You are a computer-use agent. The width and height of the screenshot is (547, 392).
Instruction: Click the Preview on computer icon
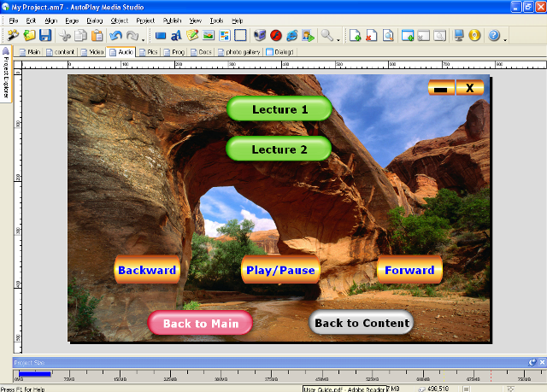tap(459, 36)
